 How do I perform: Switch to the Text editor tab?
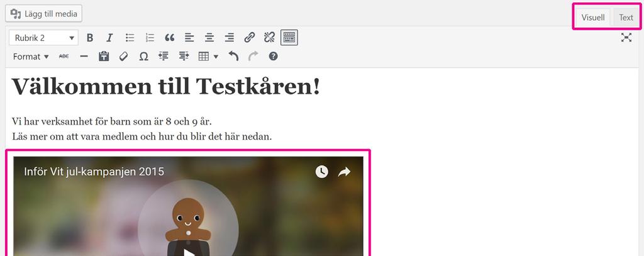pos(626,17)
